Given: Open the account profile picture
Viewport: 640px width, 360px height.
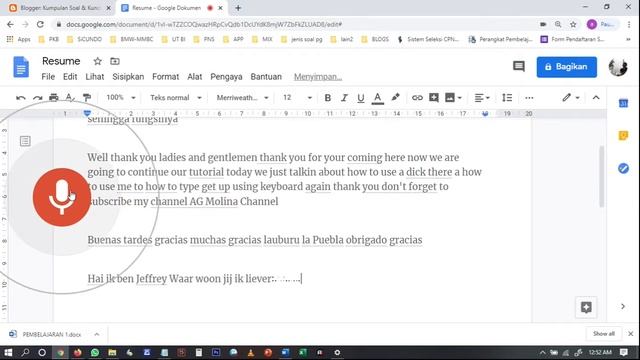Looking at the screenshot, I should [618, 67].
